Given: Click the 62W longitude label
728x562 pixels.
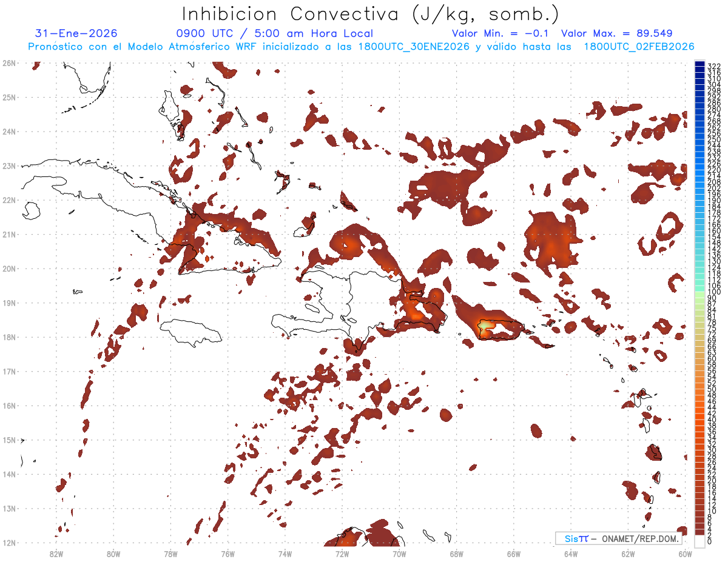Looking at the screenshot, I should tap(628, 554).
